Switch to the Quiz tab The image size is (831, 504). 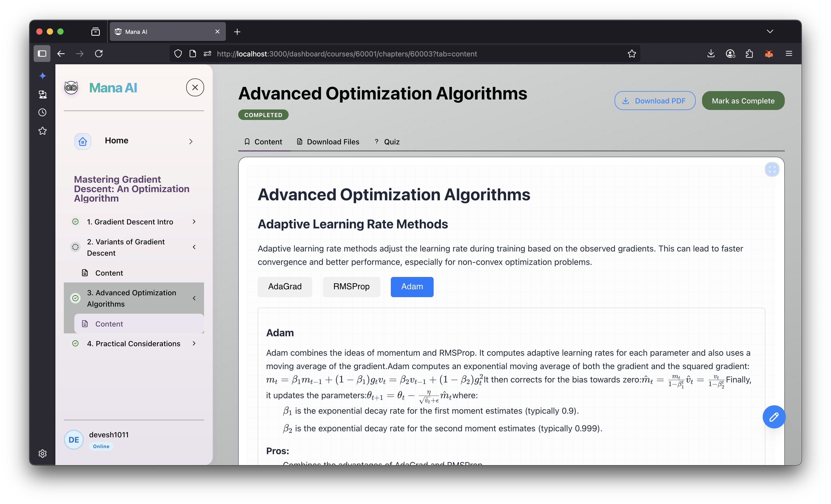387,141
